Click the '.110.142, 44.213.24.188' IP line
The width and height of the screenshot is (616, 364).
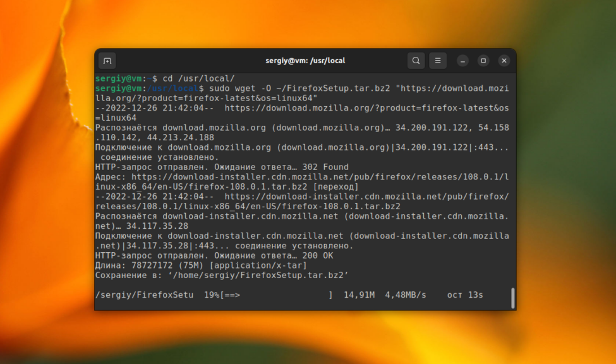pyautogui.click(x=155, y=138)
